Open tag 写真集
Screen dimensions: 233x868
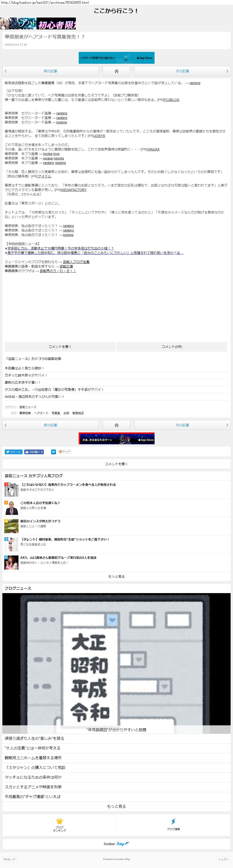point(56,413)
